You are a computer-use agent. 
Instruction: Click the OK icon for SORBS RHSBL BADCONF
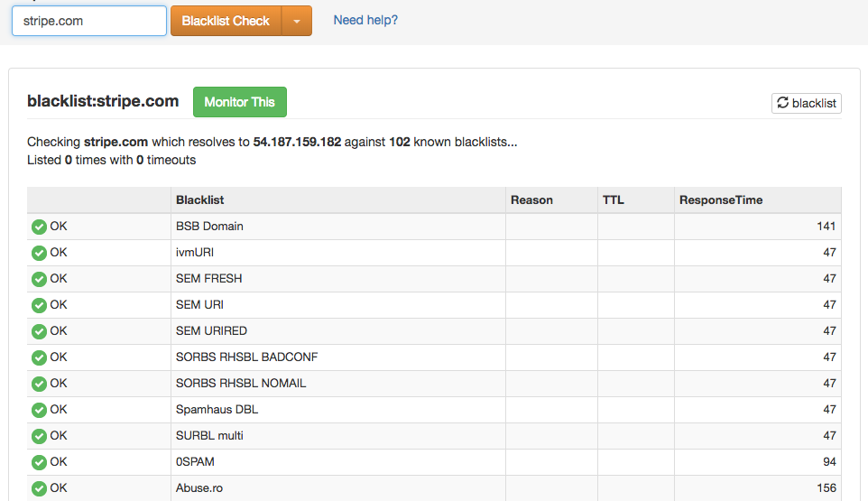click(x=39, y=358)
